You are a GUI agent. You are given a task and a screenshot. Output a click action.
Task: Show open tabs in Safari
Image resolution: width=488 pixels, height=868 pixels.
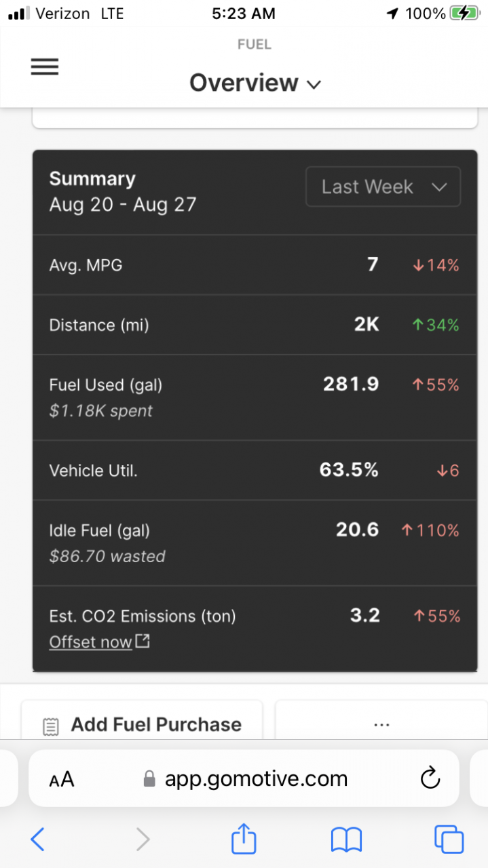pyautogui.click(x=449, y=840)
